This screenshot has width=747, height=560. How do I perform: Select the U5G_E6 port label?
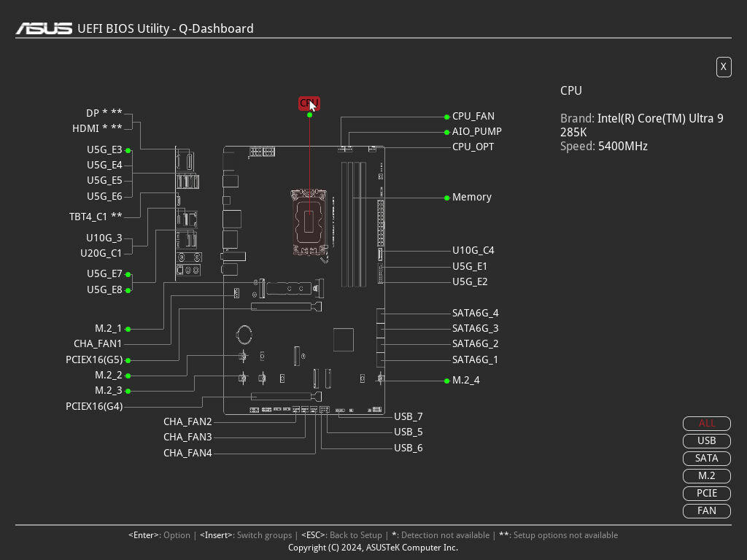(x=104, y=196)
